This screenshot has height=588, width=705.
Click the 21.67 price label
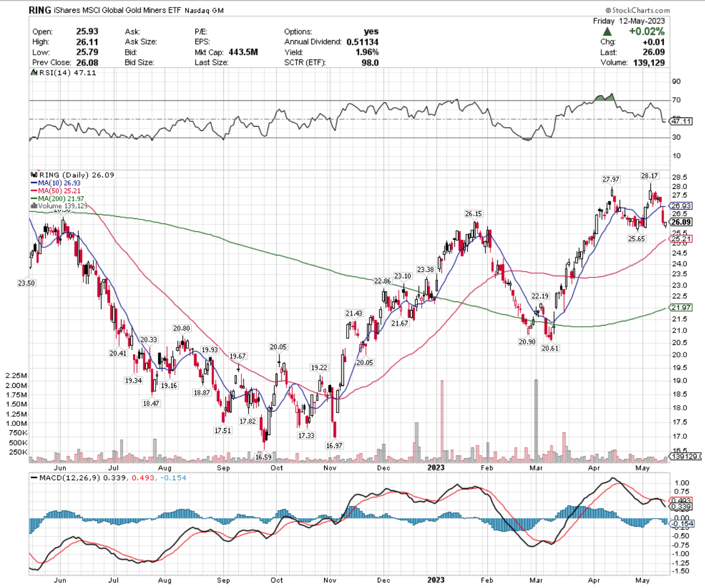coord(400,323)
